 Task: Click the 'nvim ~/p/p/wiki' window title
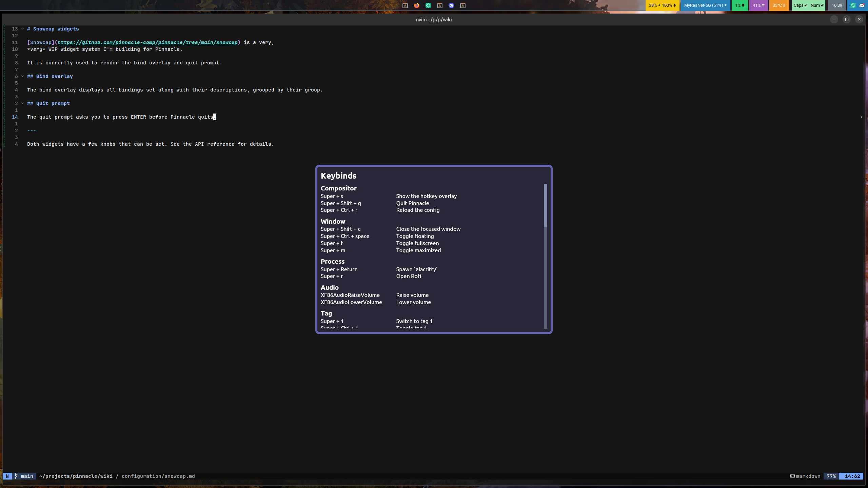(434, 19)
